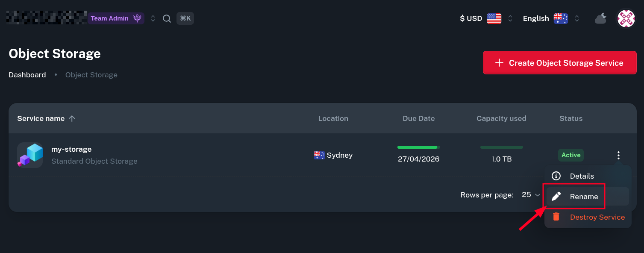644x253 pixels.
Task: Open the three-dot actions menu for my-storage
Action: coord(618,155)
